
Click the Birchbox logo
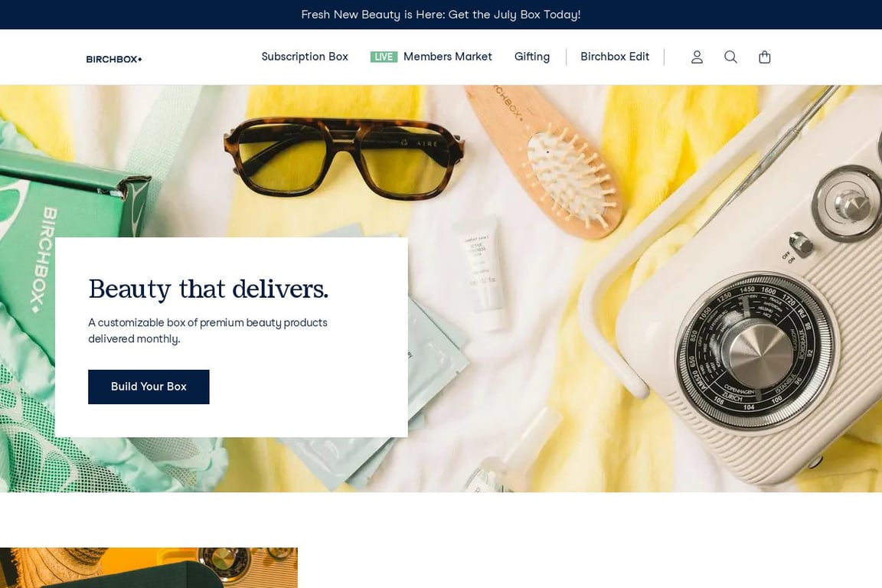(x=114, y=59)
